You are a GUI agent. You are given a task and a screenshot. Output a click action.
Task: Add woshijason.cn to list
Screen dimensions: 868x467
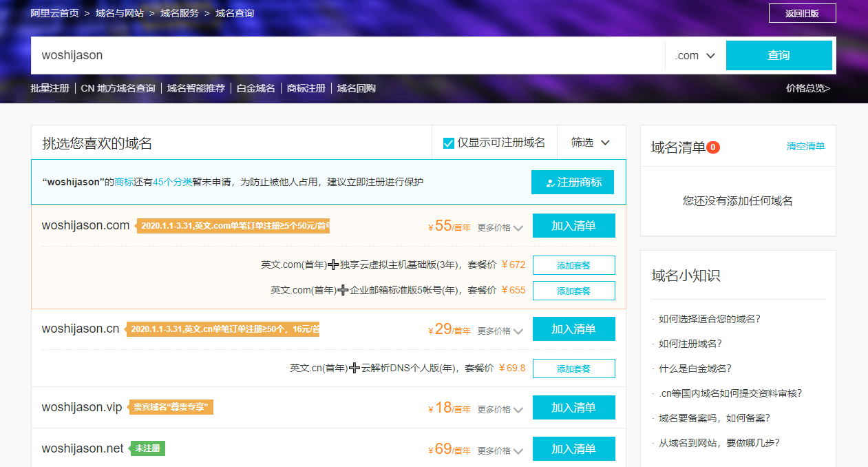pos(574,329)
